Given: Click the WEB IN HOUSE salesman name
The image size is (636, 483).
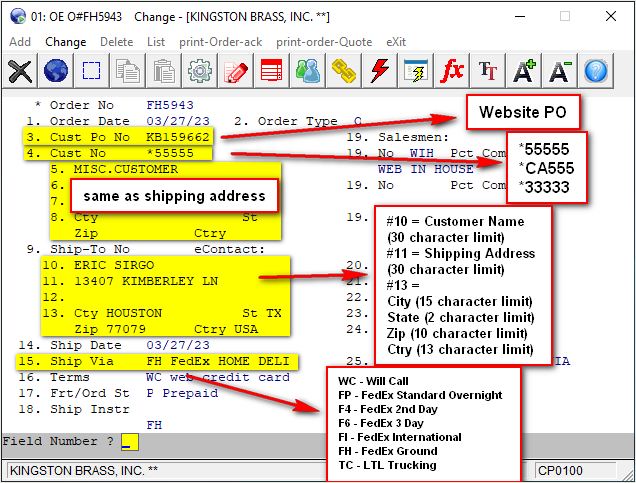Looking at the screenshot, I should pyautogui.click(x=425, y=169).
